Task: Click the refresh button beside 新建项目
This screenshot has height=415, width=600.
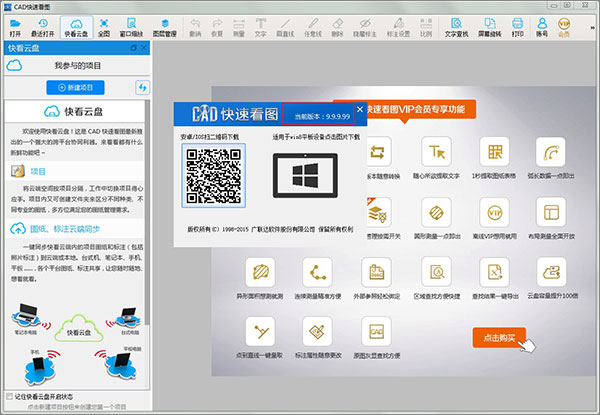Action: 142,89
